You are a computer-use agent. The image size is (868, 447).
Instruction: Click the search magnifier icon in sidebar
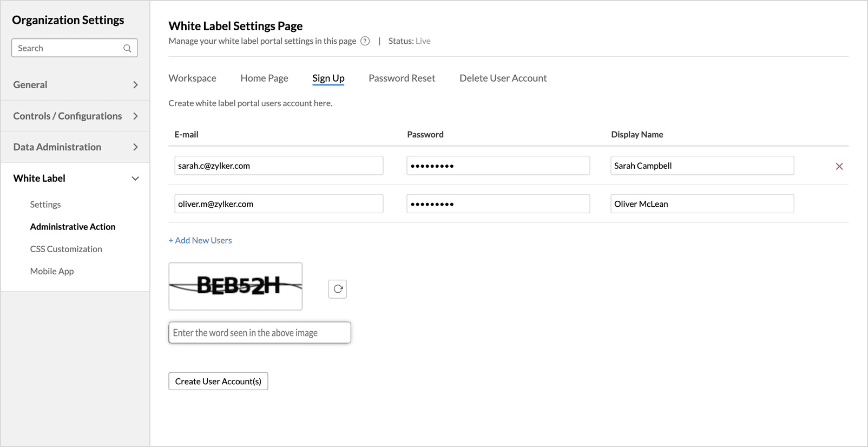127,48
